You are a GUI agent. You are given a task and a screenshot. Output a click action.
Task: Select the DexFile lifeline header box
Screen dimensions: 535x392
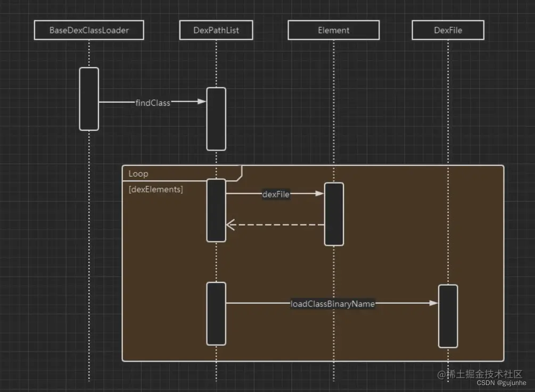click(x=448, y=30)
